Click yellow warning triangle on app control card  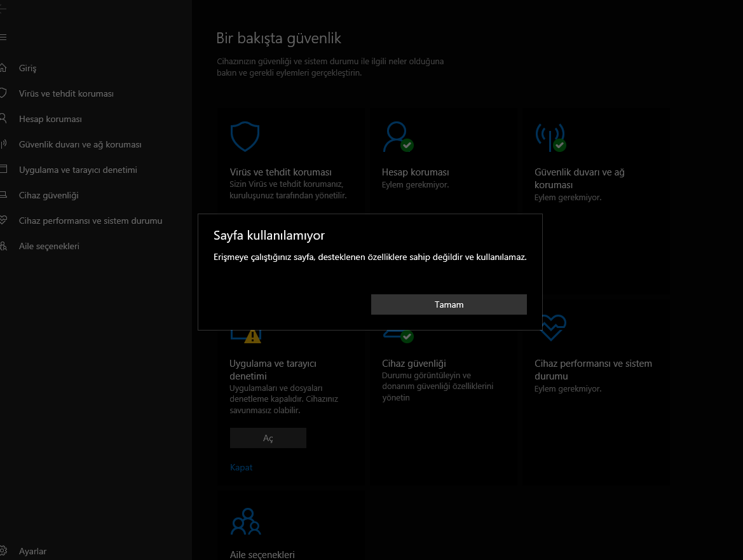tap(252, 336)
